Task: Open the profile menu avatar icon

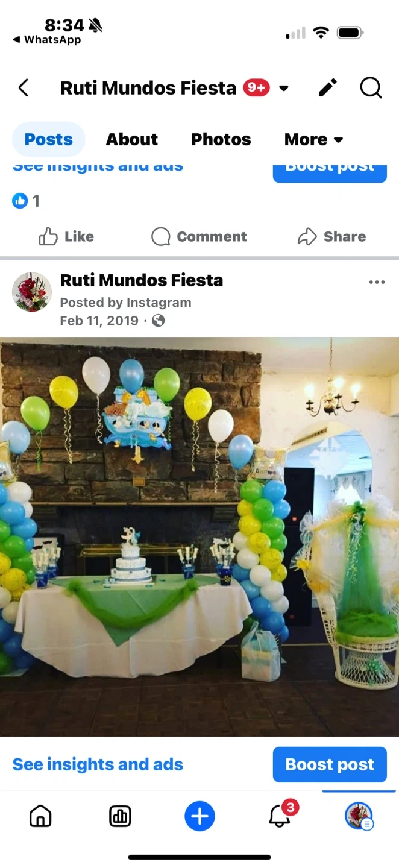Action: point(359,816)
